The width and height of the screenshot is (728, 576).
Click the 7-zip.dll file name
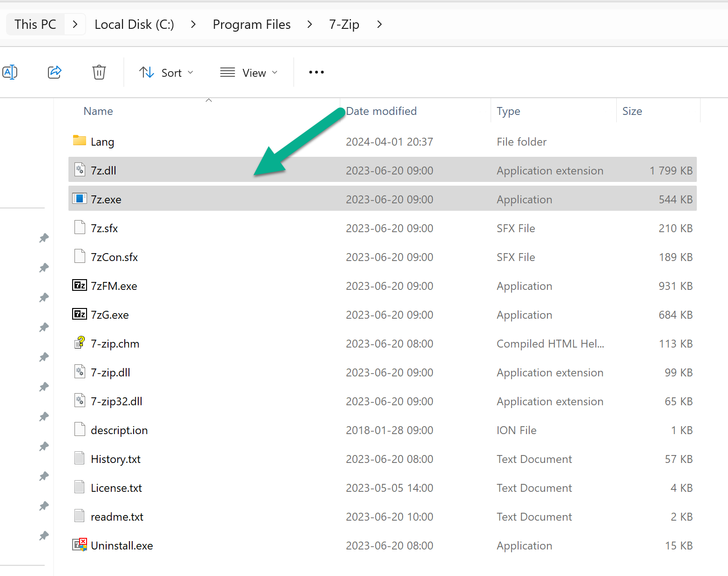coord(110,373)
